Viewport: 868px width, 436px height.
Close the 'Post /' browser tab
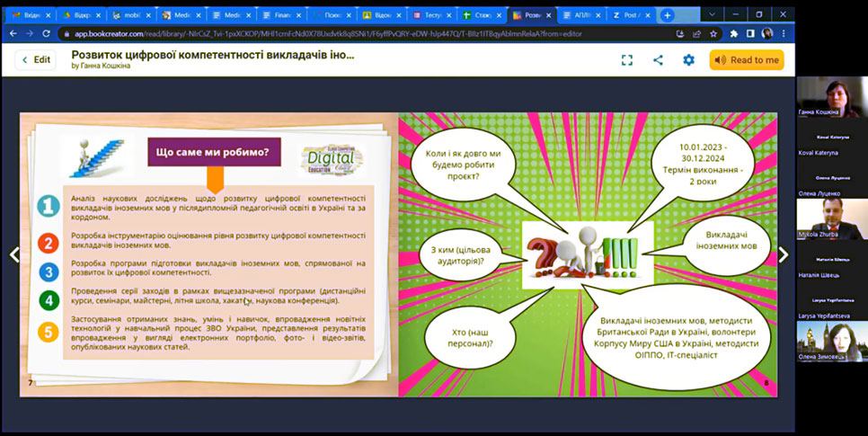pyautogui.click(x=647, y=15)
